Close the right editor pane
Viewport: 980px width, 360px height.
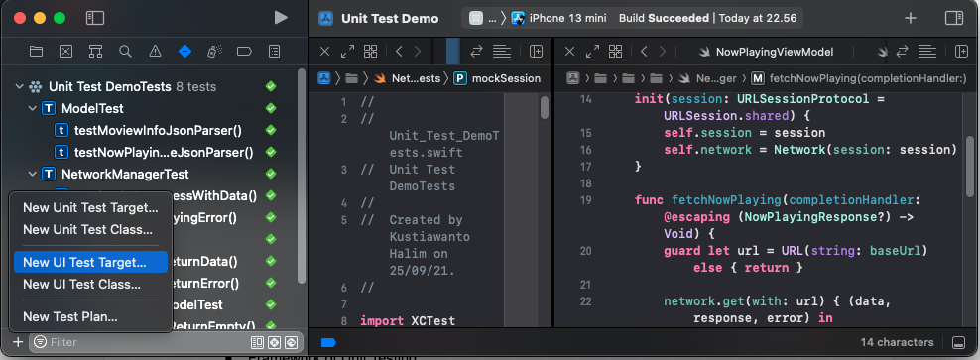569,52
